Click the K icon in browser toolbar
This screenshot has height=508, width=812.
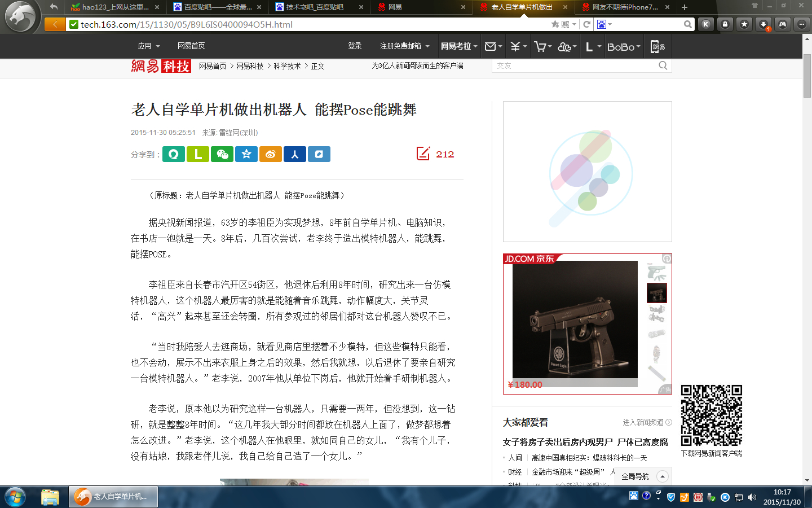coord(706,24)
